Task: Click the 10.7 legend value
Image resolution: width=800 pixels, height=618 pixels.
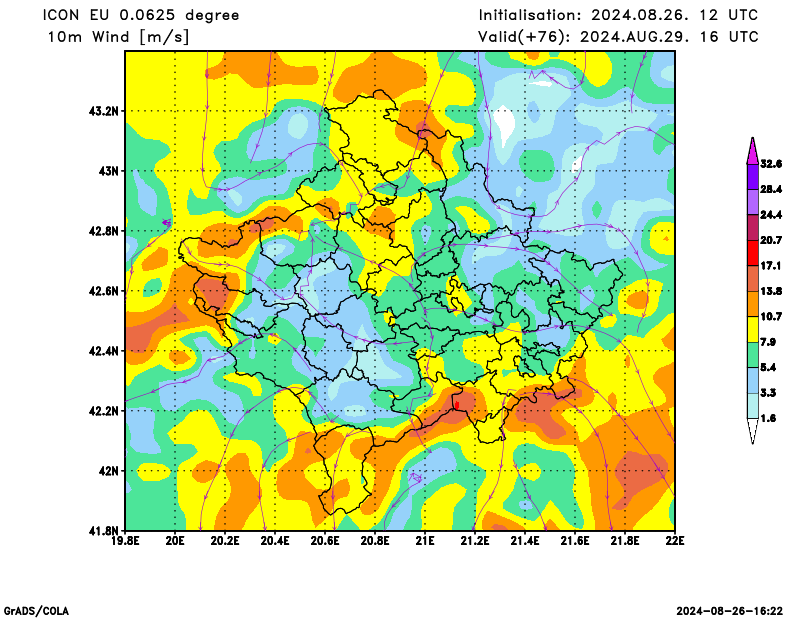Action: click(771, 317)
